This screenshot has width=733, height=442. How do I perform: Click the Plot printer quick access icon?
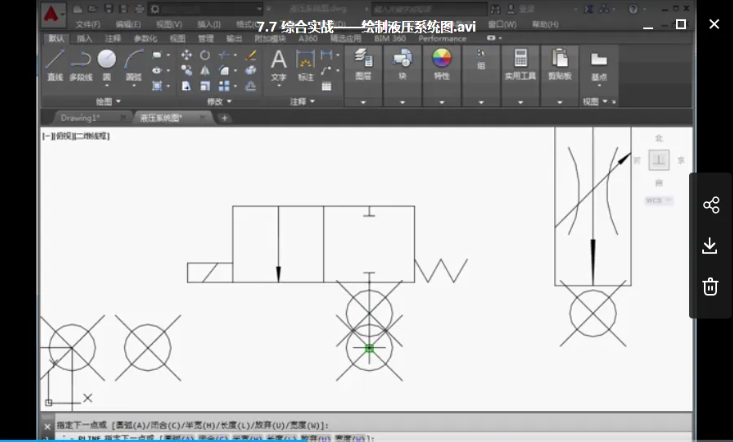pyautogui.click(x=139, y=9)
